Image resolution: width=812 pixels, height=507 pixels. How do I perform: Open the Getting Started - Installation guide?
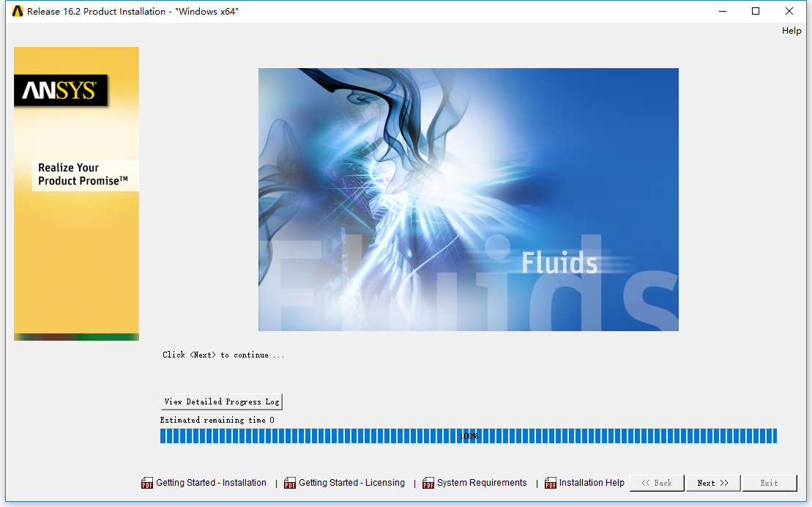[x=212, y=483]
